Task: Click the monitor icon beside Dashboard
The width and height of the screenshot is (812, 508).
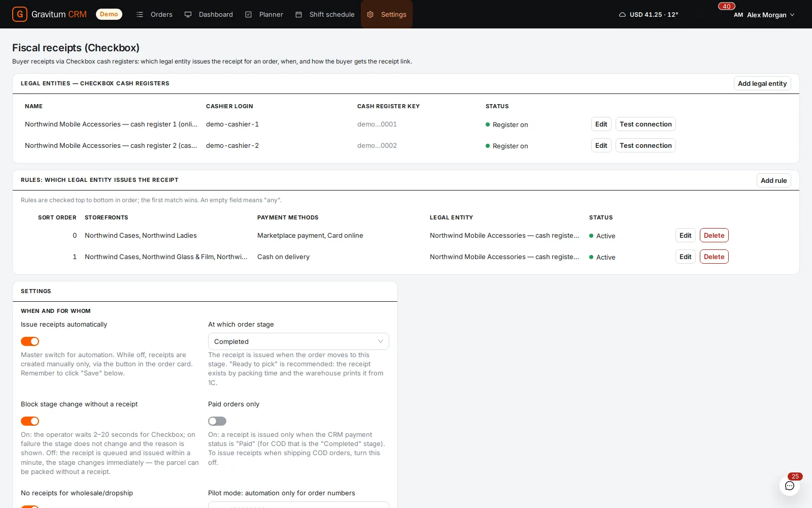Action: pyautogui.click(x=188, y=14)
